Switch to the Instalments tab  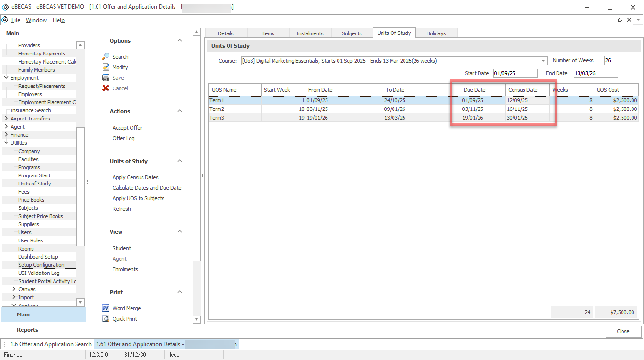(310, 33)
